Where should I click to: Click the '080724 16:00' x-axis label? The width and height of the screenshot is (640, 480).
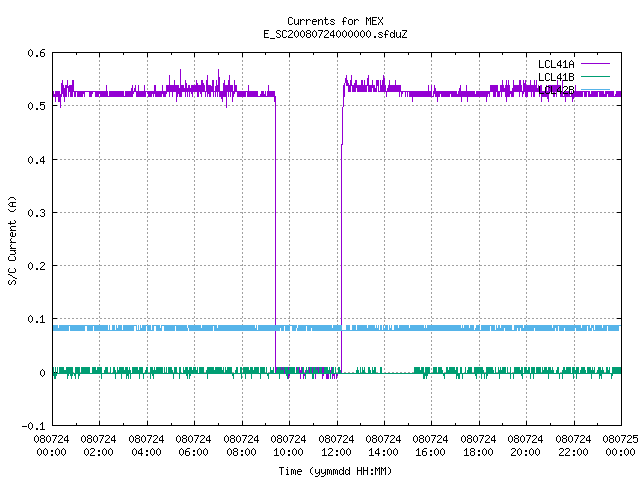[x=431, y=446]
